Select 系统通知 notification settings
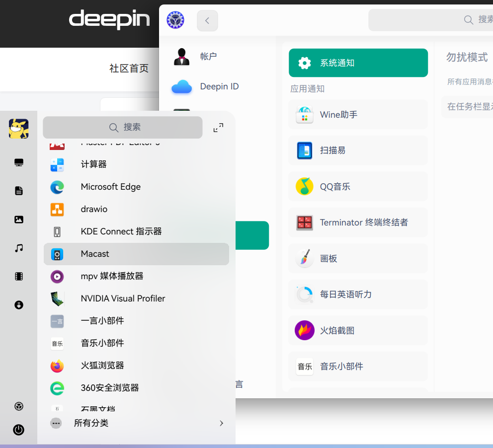Screen dimensions: 493x448 click(x=358, y=63)
